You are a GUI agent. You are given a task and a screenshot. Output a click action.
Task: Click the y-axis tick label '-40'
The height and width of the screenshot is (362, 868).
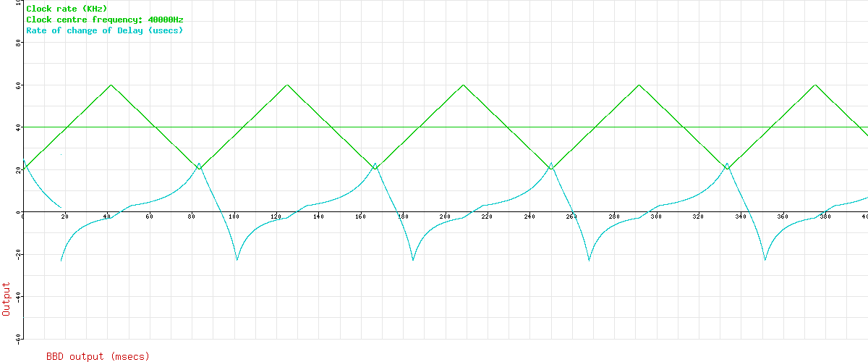coord(17,297)
